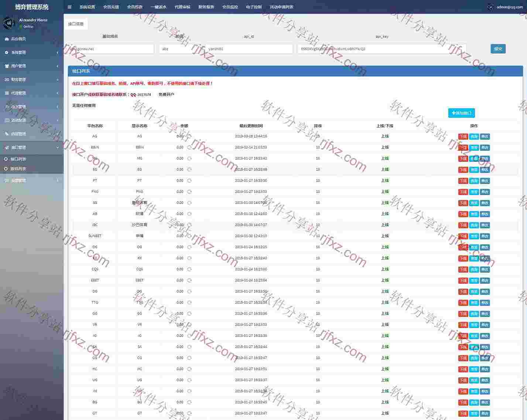This screenshot has width=527, height=420.
Task: Refresh the balance in the UG row
Action: point(189,380)
